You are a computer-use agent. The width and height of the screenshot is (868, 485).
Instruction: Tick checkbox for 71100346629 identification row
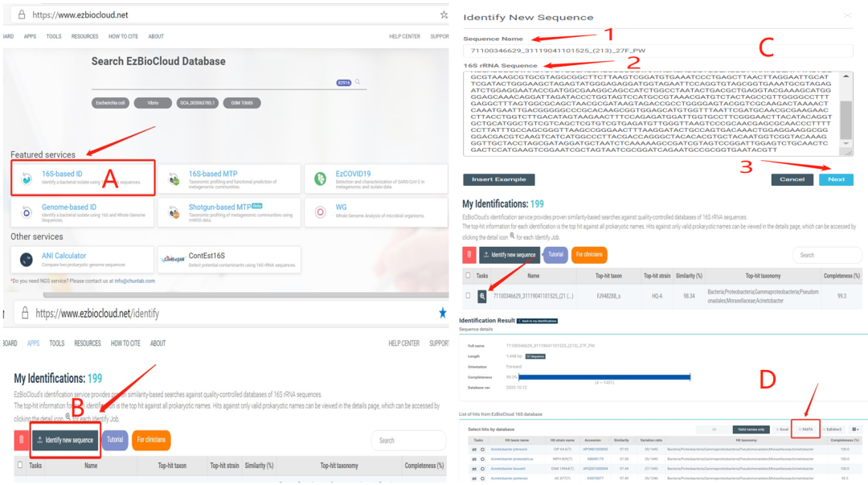(469, 296)
